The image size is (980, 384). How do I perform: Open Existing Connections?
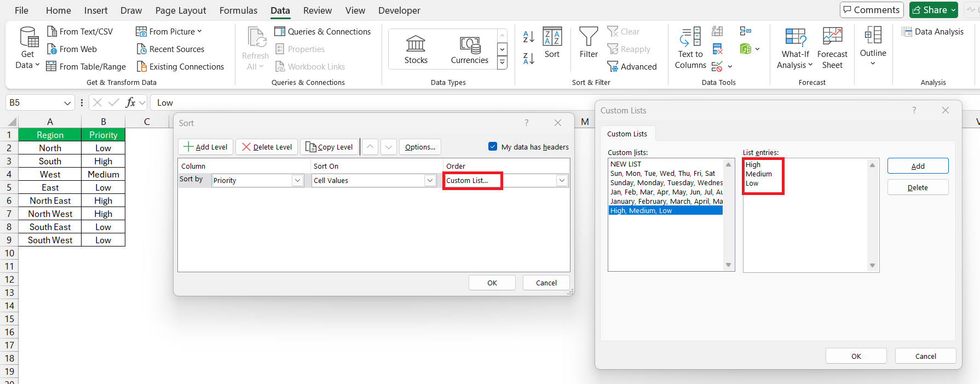pyautogui.click(x=180, y=67)
